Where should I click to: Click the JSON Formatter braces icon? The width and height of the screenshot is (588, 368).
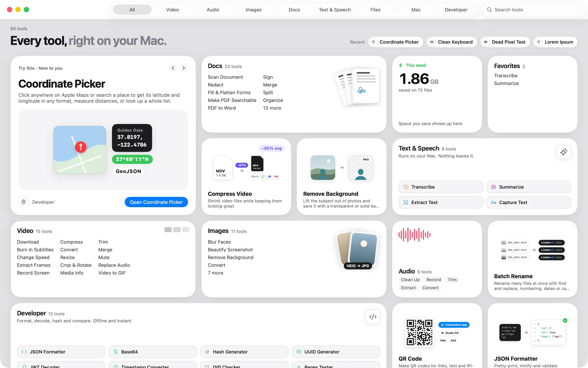(x=24, y=352)
